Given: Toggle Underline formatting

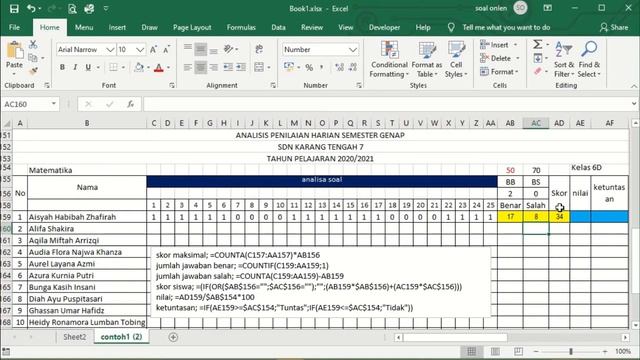Looking at the screenshot, I should (x=88, y=67).
